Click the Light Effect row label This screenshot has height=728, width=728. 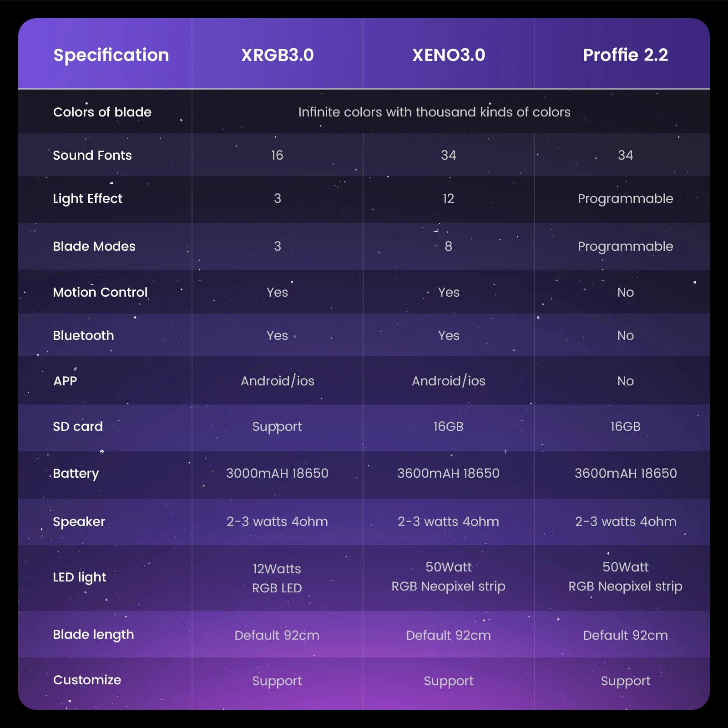tap(88, 198)
